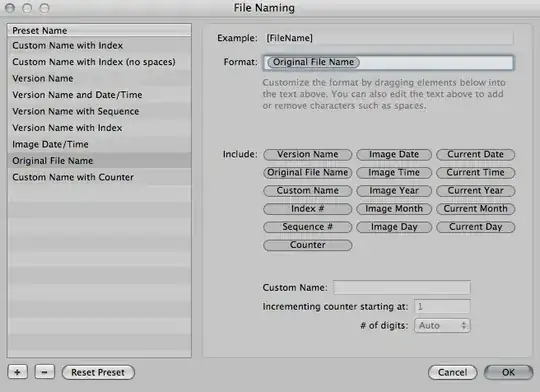Image resolution: width=540 pixels, height=392 pixels.
Task: Click the Custom Name text field
Action: point(402,288)
